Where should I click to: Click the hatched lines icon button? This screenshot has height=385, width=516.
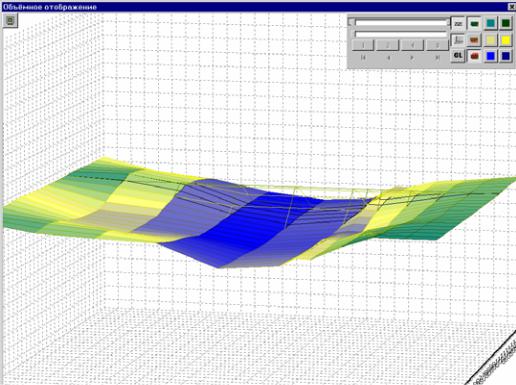(458, 24)
